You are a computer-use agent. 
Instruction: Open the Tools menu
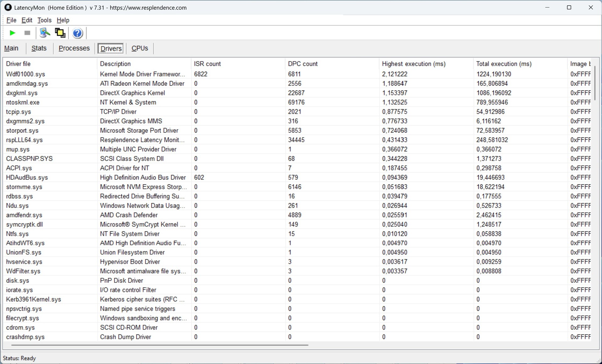44,20
